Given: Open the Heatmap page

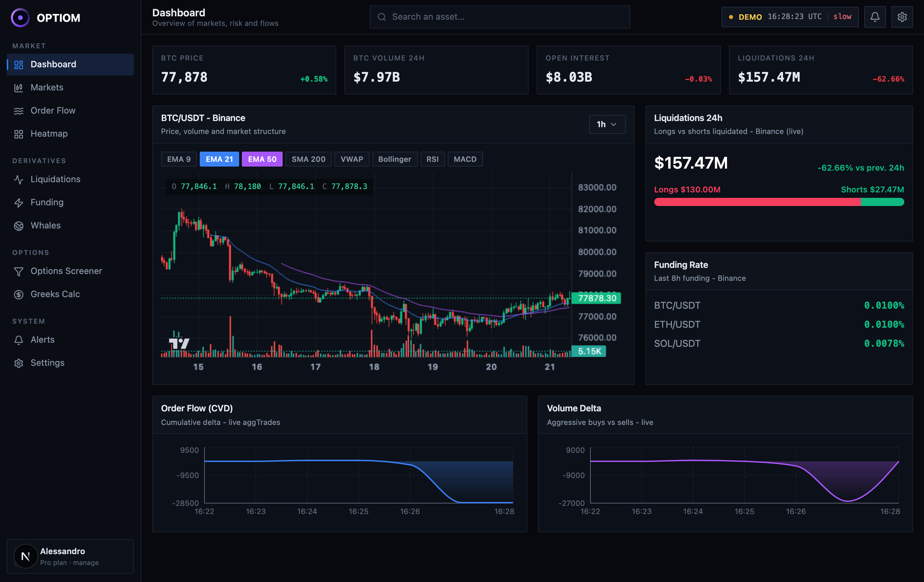Looking at the screenshot, I should point(70,134).
